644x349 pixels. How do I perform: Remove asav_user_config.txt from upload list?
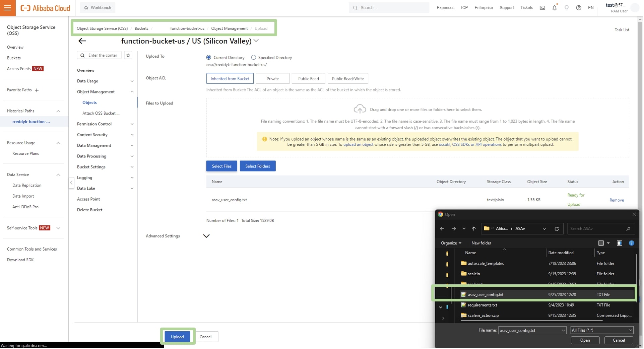coord(617,200)
